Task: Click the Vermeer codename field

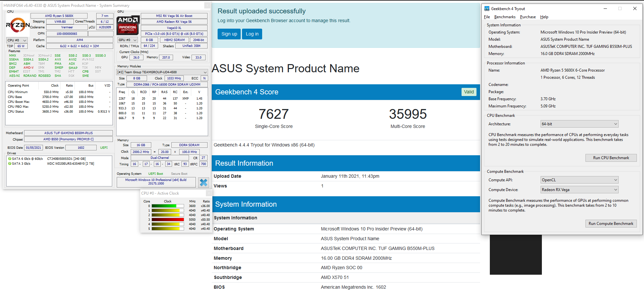Action: click(67, 27)
